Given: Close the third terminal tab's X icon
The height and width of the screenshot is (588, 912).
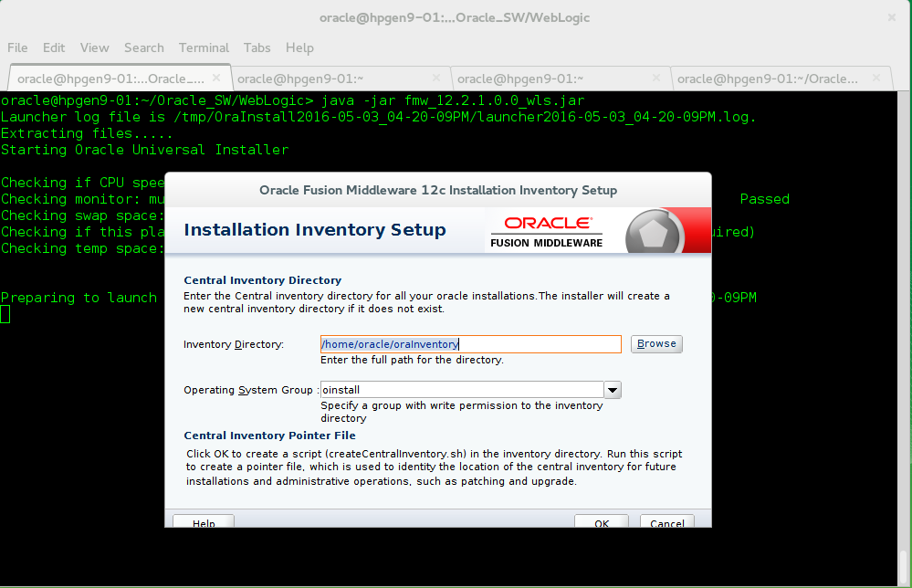Looking at the screenshot, I should [x=655, y=78].
